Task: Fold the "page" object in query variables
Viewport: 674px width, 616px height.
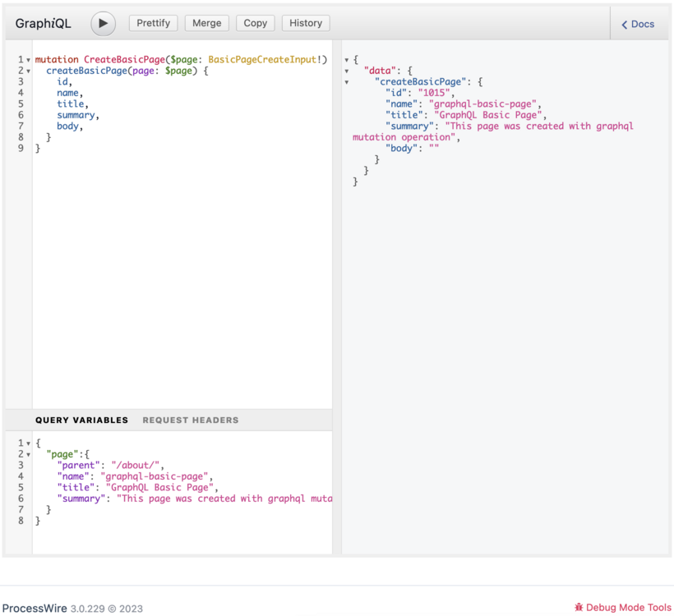Action: click(x=29, y=454)
